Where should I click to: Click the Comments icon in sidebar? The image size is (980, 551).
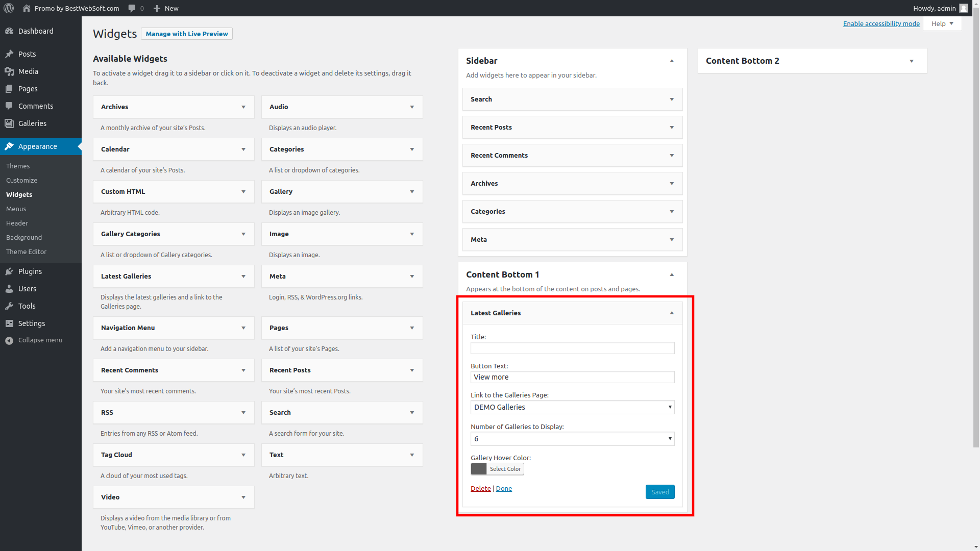pos(9,106)
